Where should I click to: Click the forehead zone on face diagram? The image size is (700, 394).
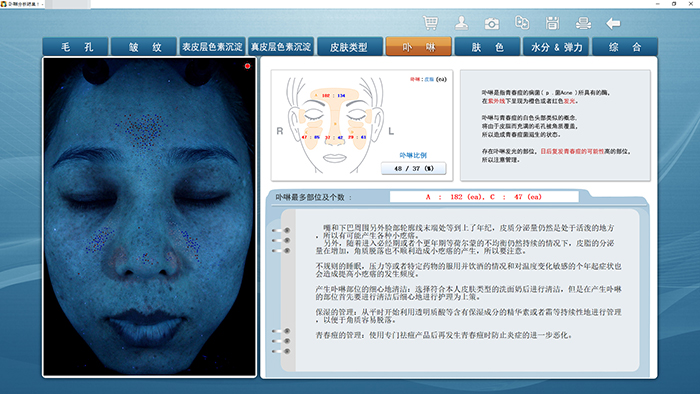point(334,95)
